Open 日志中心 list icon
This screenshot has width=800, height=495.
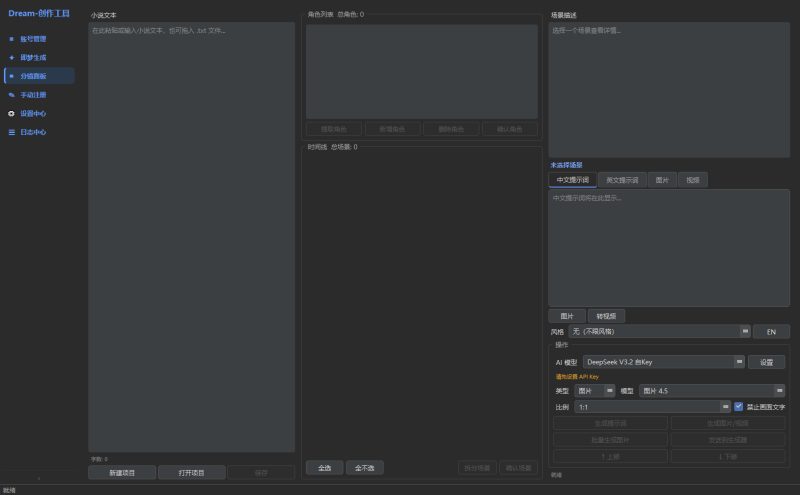[x=12, y=132]
